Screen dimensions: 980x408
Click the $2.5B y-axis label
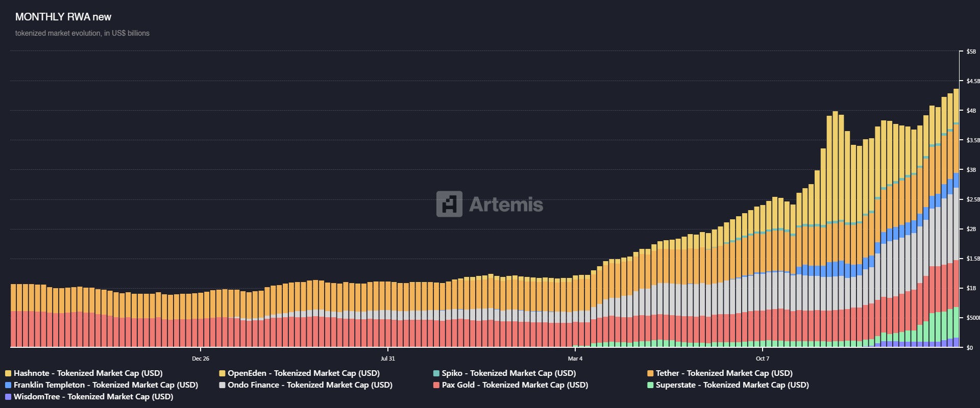973,199
